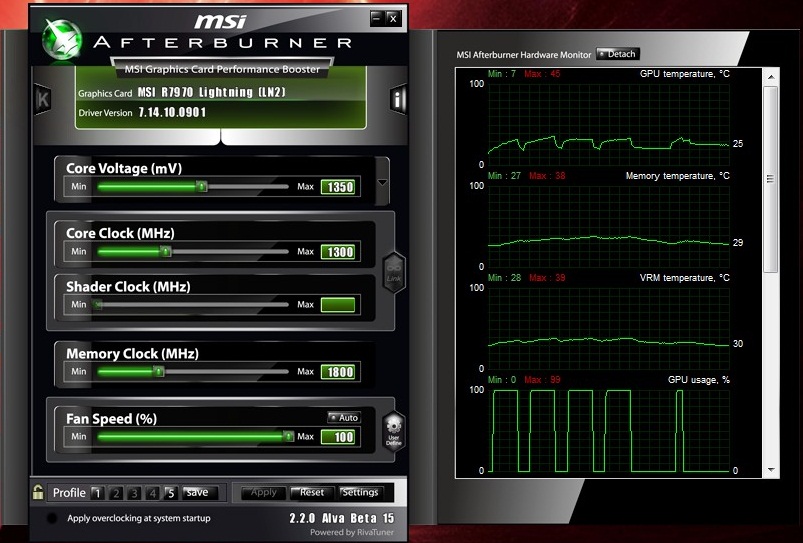
Task: Click the VRM temperature graph
Action: [x=608, y=328]
